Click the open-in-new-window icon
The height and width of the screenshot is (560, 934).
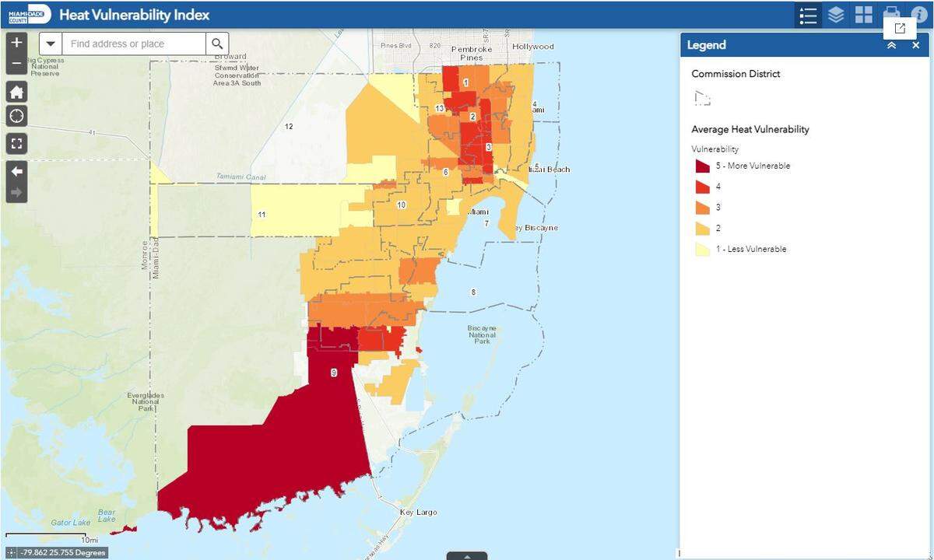[x=900, y=28]
